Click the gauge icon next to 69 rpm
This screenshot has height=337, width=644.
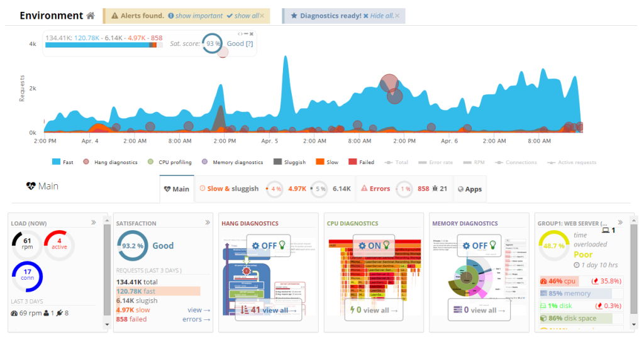point(14,313)
